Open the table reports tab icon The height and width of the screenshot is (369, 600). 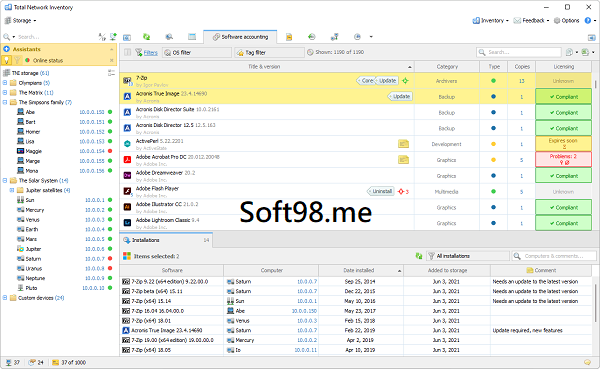click(192, 37)
